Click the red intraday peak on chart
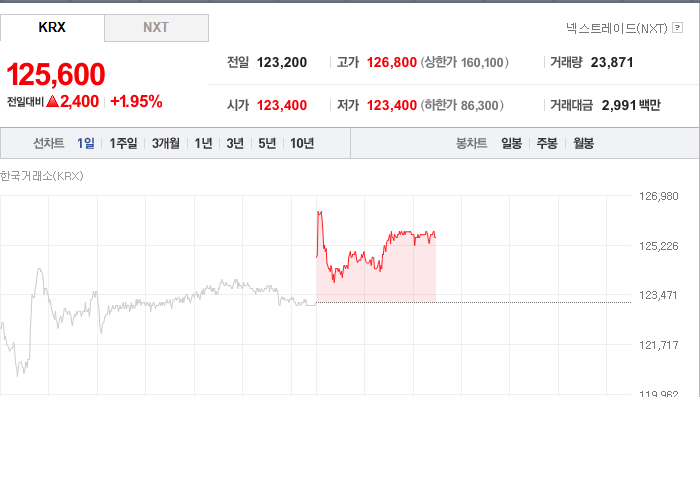700x490 pixels. [320, 214]
